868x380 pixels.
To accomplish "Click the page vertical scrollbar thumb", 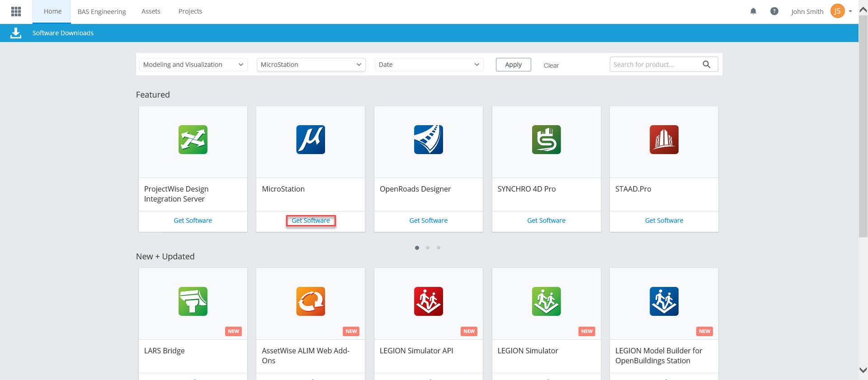I will [863, 127].
